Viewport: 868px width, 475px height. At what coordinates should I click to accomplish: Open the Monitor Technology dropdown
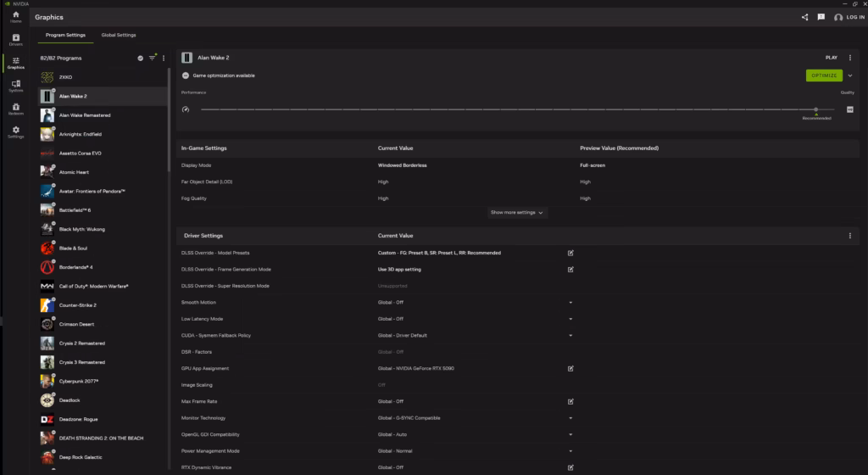tap(570, 418)
